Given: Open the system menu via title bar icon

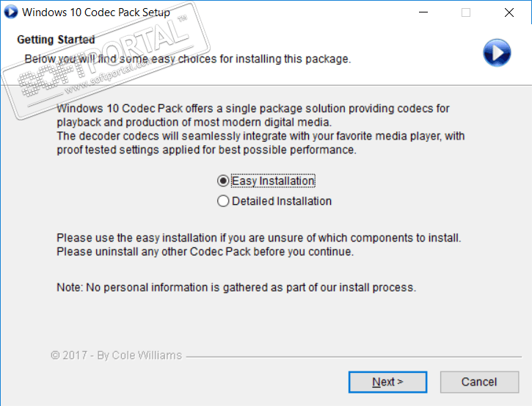Looking at the screenshot, I should pyautogui.click(x=10, y=12).
